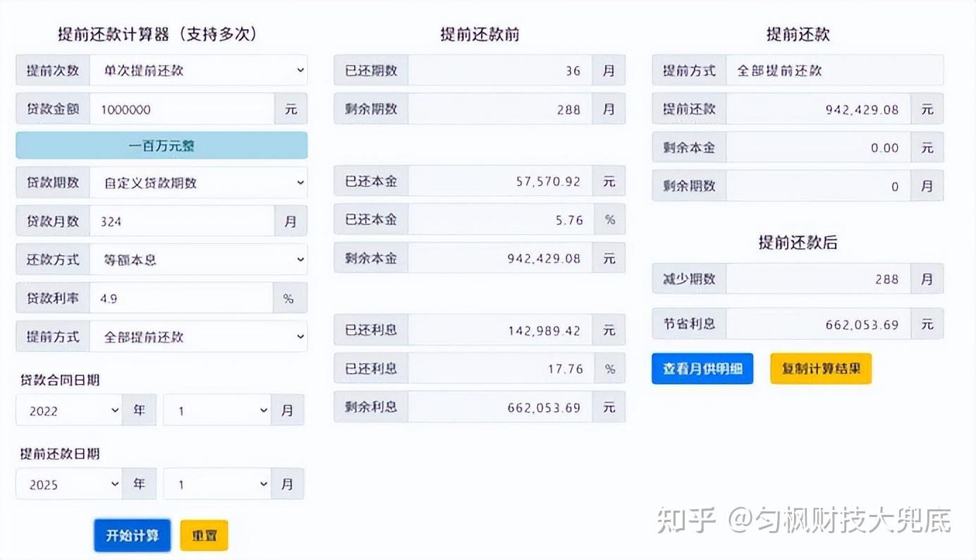Open the 贷款合同日期 year dropdown showing 2022
This screenshot has width=976, height=560.
coord(69,410)
